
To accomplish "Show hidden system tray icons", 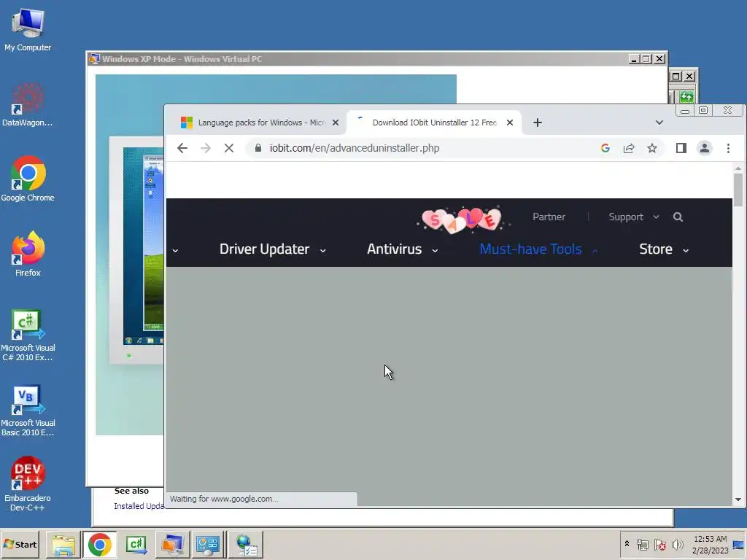I will [627, 544].
